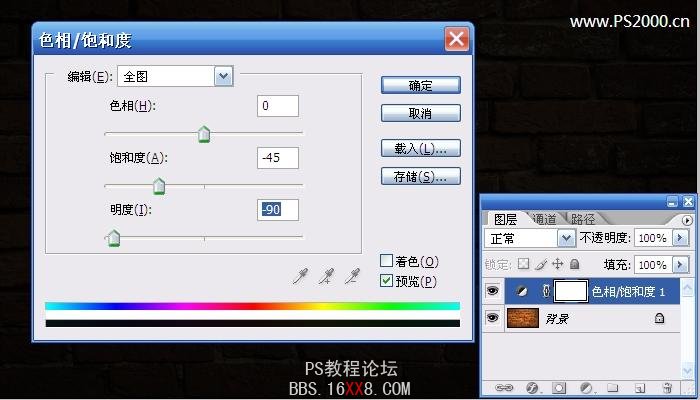Screen dimensions: 700x400
Task: Click the add layer mask icon
Action: click(559, 388)
